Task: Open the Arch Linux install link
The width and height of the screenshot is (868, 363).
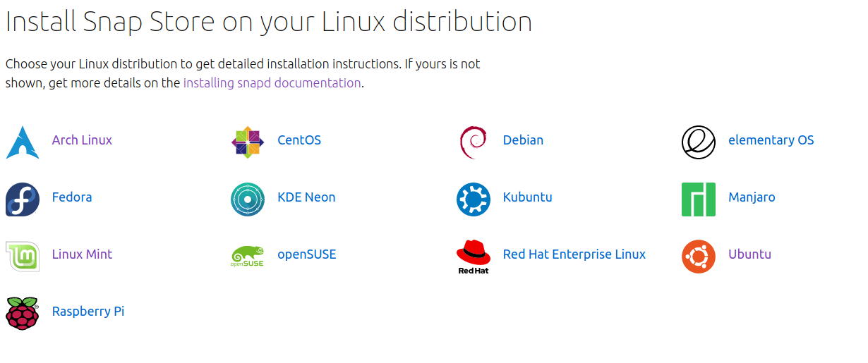Action: [82, 140]
